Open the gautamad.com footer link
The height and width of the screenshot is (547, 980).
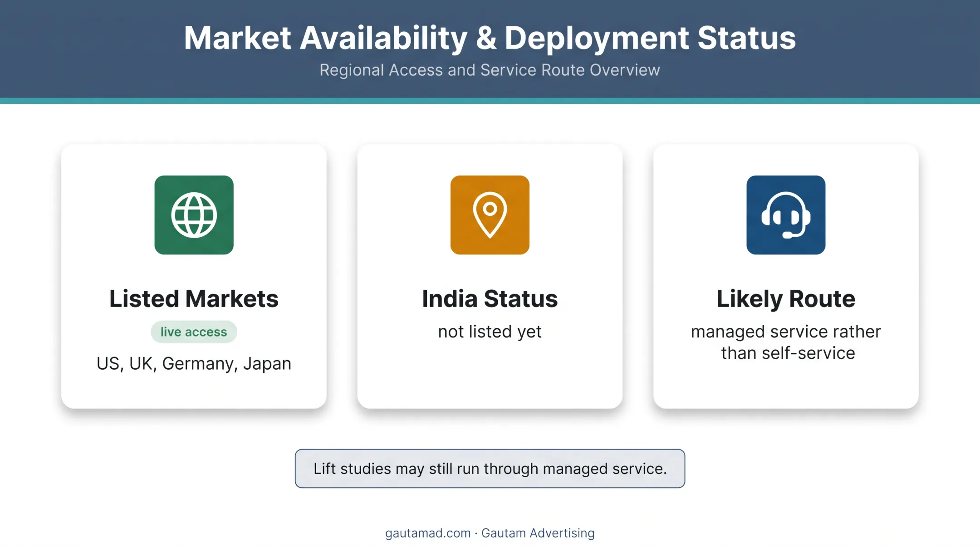tap(428, 533)
